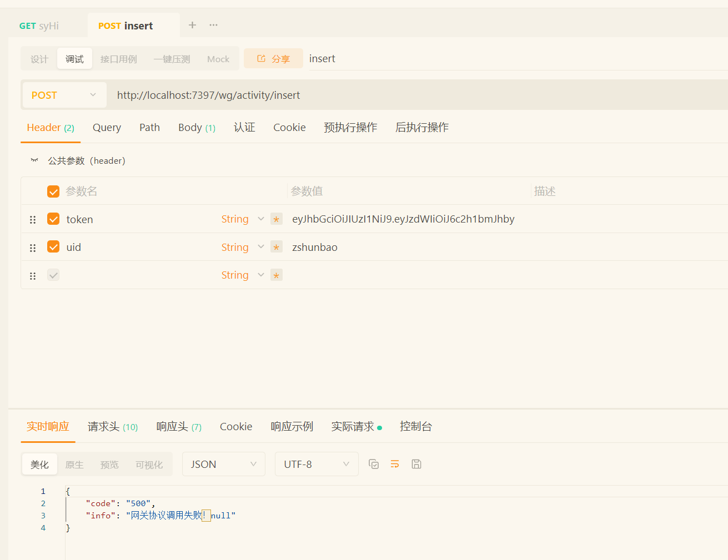Open the UTF-8 encoding dropdown
The width and height of the screenshot is (728, 560).
[316, 464]
